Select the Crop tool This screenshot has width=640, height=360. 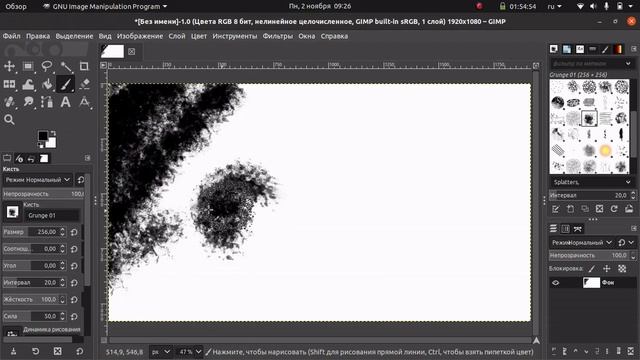84,66
